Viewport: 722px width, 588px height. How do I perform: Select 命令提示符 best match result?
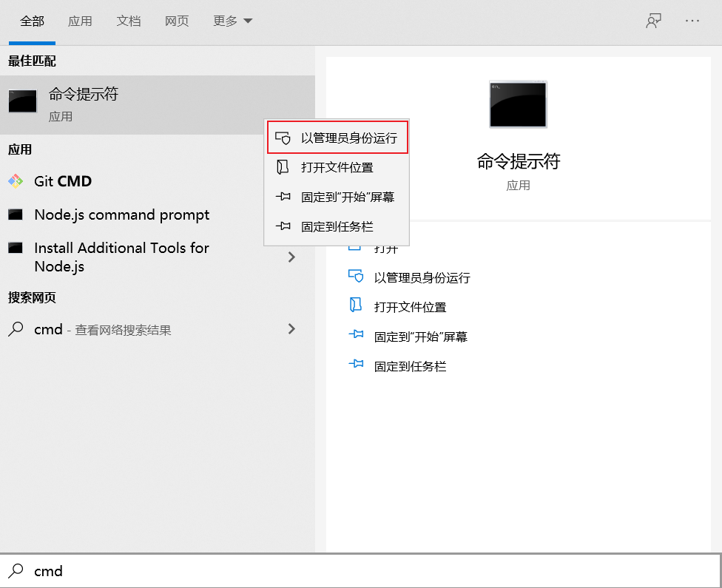tap(158, 105)
